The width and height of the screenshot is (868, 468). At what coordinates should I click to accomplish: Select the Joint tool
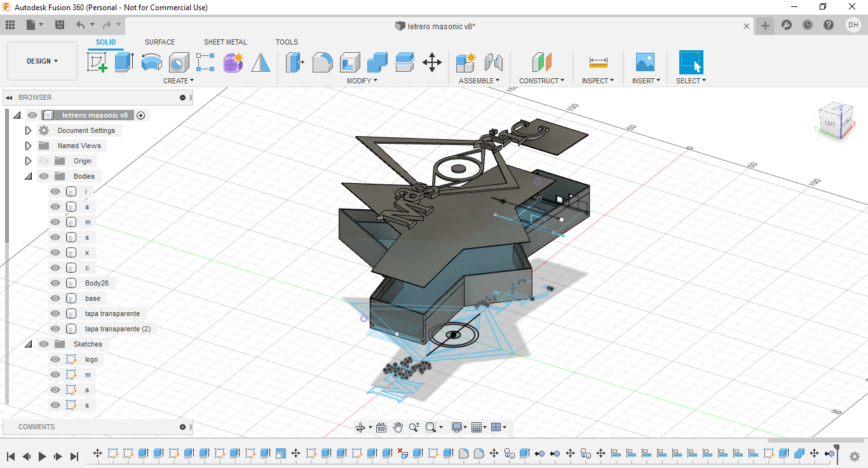[x=493, y=62]
